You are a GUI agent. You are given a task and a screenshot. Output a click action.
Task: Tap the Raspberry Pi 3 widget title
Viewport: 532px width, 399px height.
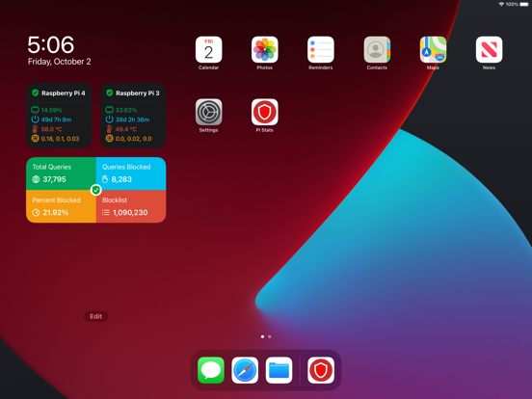(138, 93)
